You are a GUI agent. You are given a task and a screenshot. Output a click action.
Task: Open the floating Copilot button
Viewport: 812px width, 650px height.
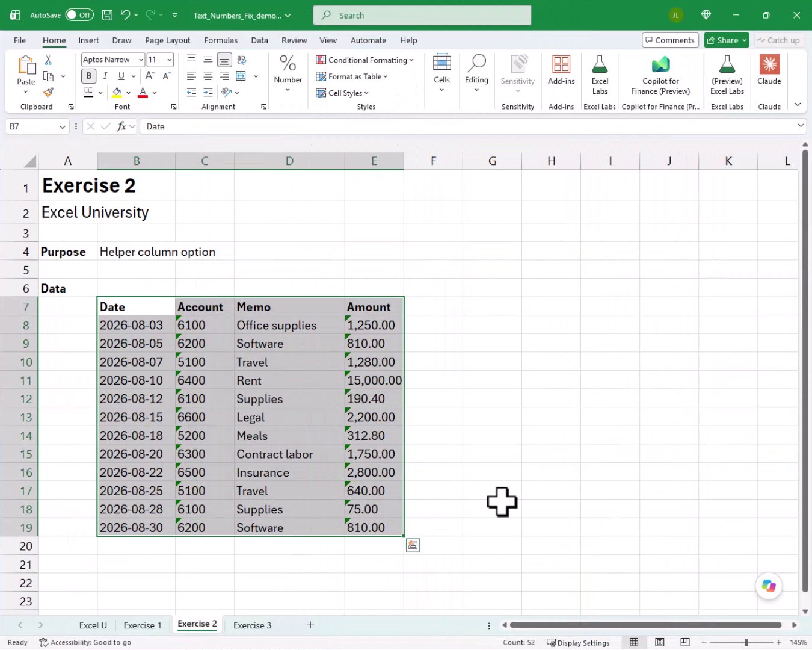(769, 586)
